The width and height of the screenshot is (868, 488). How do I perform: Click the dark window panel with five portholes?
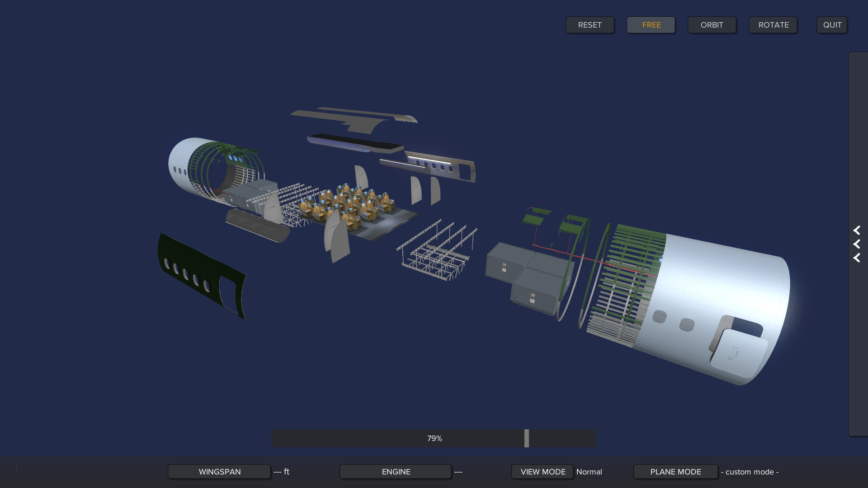(x=202, y=276)
